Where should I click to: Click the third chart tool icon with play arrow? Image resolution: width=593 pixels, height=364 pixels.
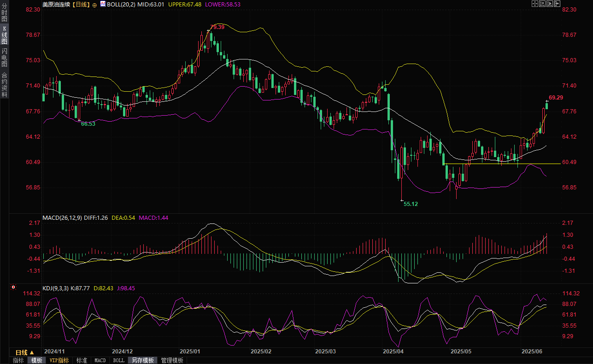(x=550, y=4)
